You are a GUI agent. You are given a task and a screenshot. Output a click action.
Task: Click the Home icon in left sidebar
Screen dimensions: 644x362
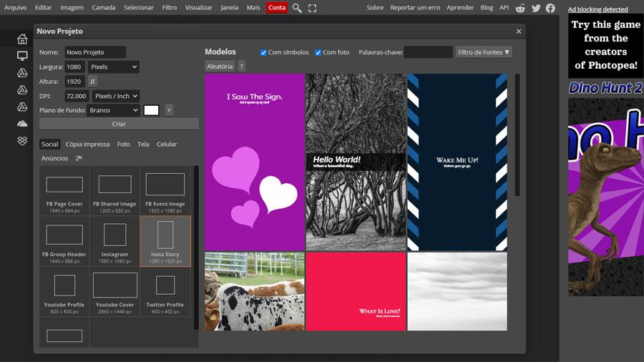22,39
